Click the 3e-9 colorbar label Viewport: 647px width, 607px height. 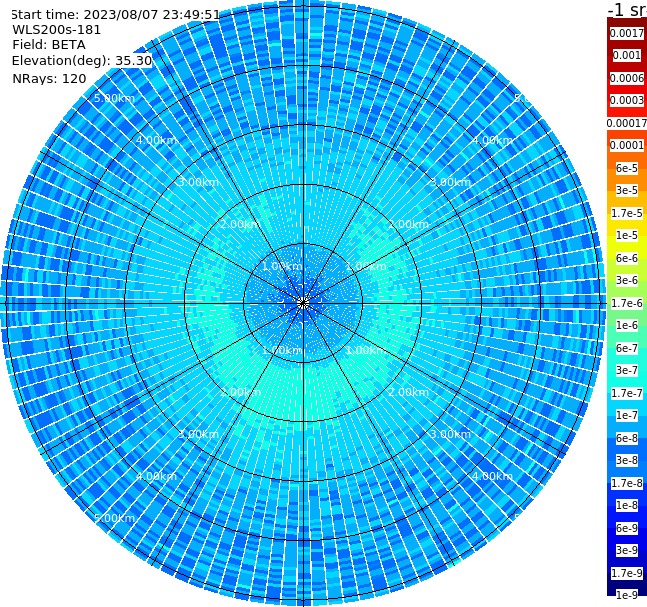(627, 550)
